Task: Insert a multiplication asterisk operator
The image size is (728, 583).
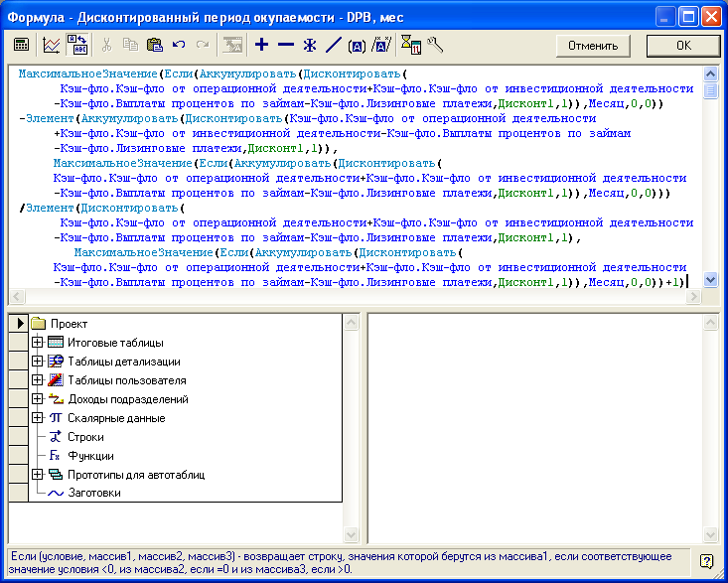Action: click(x=310, y=45)
